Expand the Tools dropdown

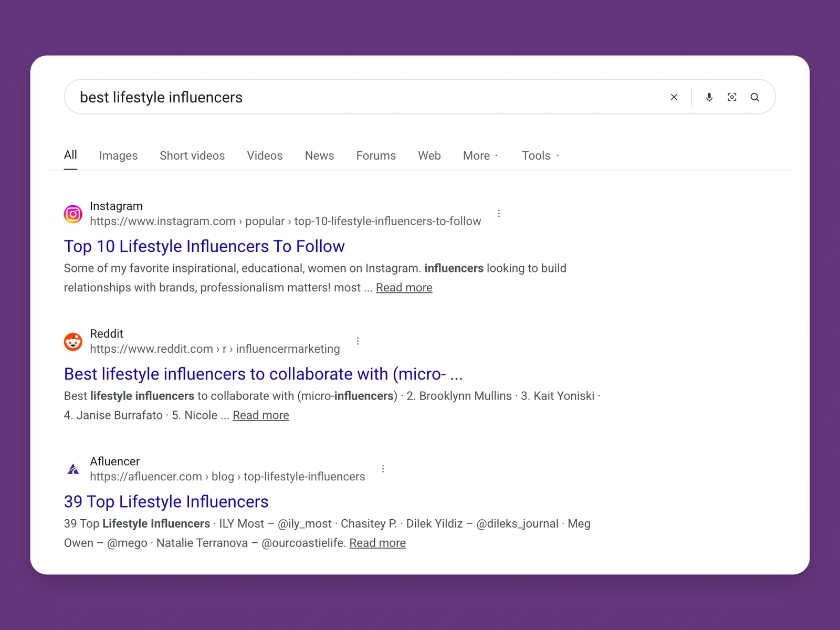pyautogui.click(x=541, y=156)
